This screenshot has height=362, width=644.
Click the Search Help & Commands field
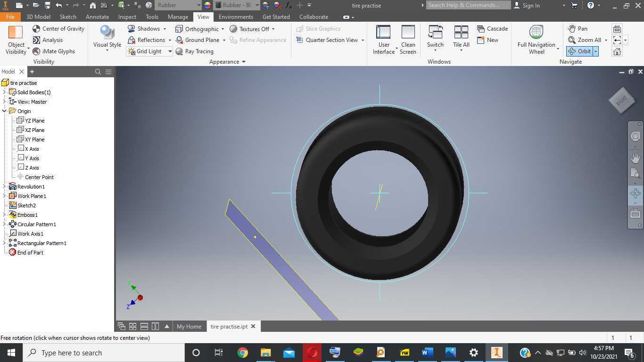click(x=468, y=5)
